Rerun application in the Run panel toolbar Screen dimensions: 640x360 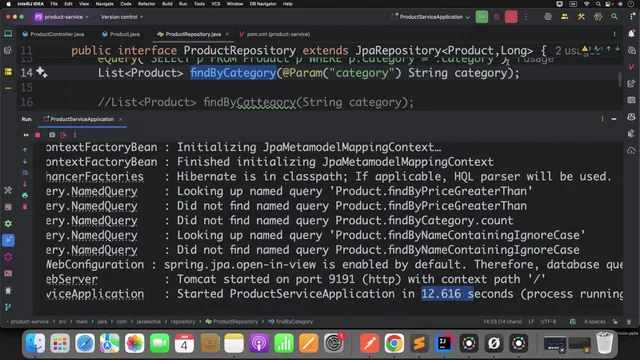pyautogui.click(x=26, y=135)
